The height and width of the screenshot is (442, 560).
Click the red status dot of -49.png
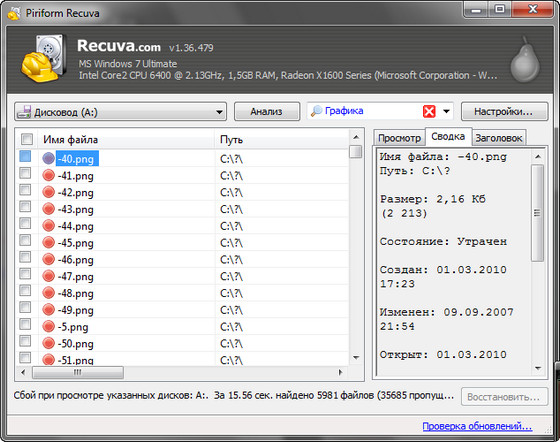pos(48,310)
